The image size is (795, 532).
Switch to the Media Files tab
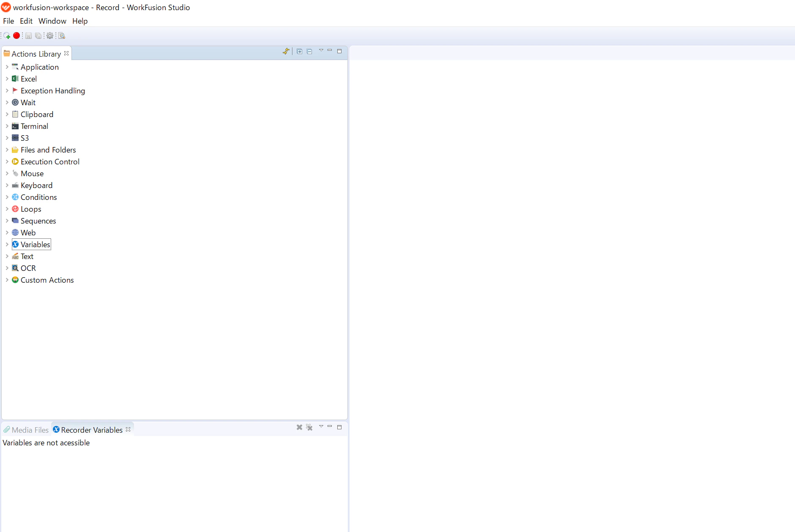26,430
